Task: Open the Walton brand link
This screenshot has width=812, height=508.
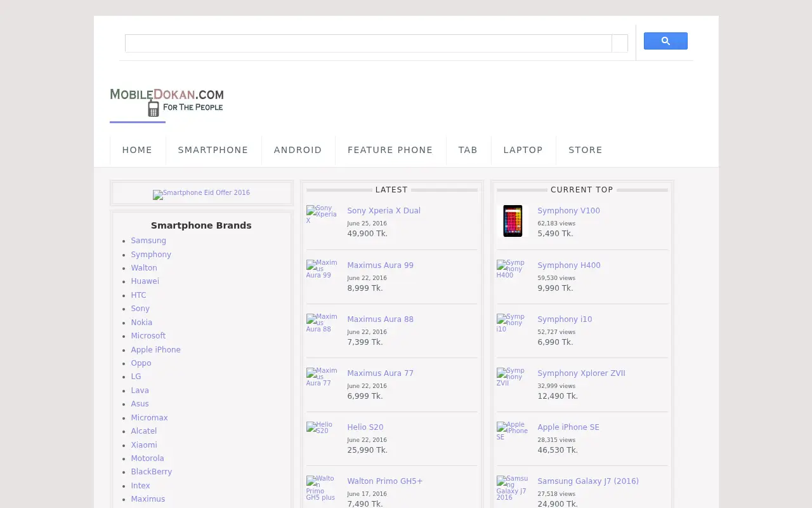Action: click(144, 268)
